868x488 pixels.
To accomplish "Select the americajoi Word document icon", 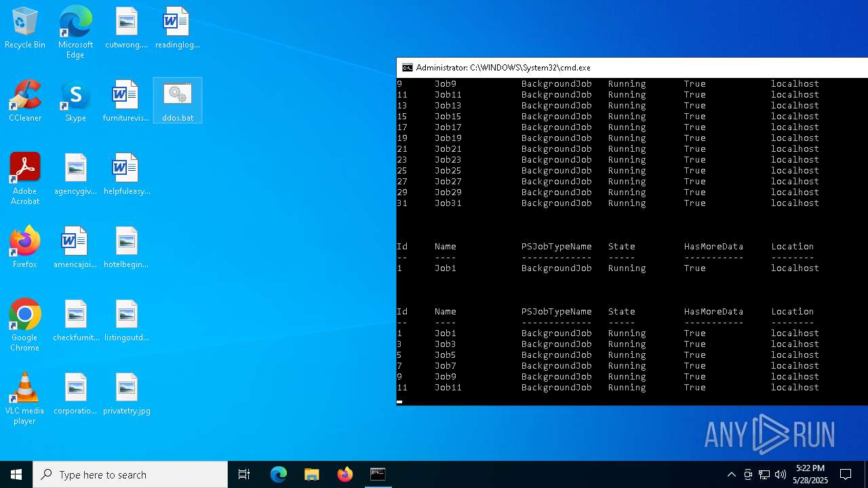I will click(x=75, y=247).
